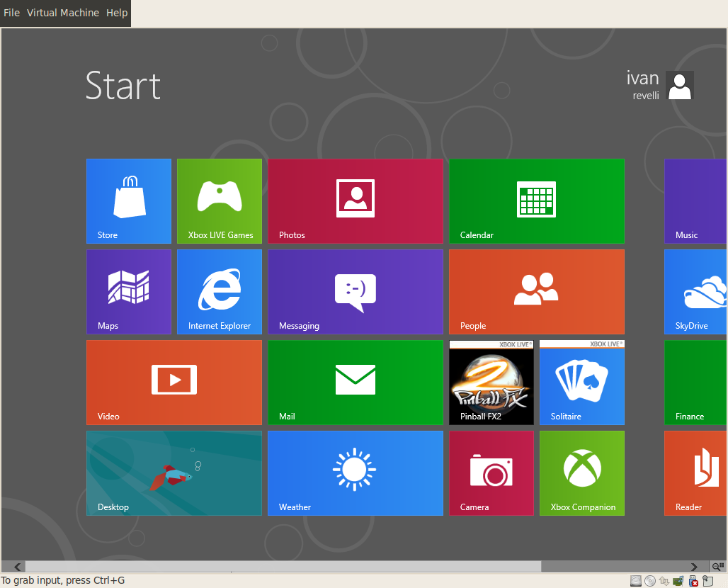The image size is (728, 588).
Task: Open the Messaging tile
Action: coord(356,292)
